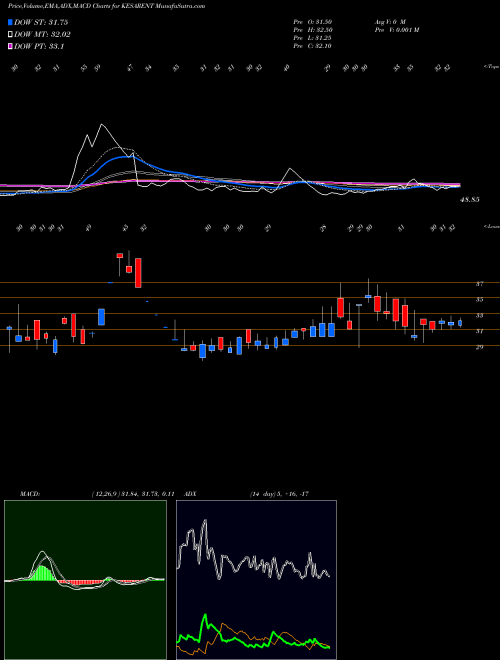The image size is (500, 660).
Task: Click the lowest blue candlestick near 29
Action: coord(202,351)
